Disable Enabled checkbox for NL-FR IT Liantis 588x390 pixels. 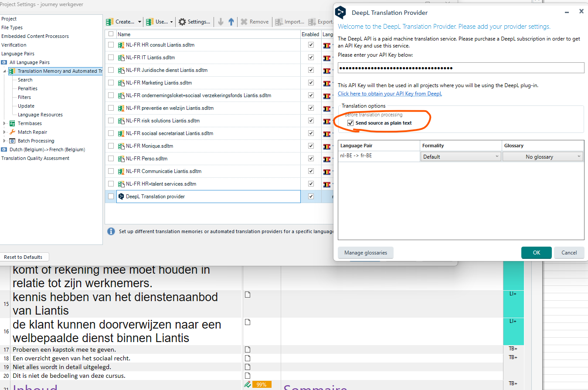311,58
